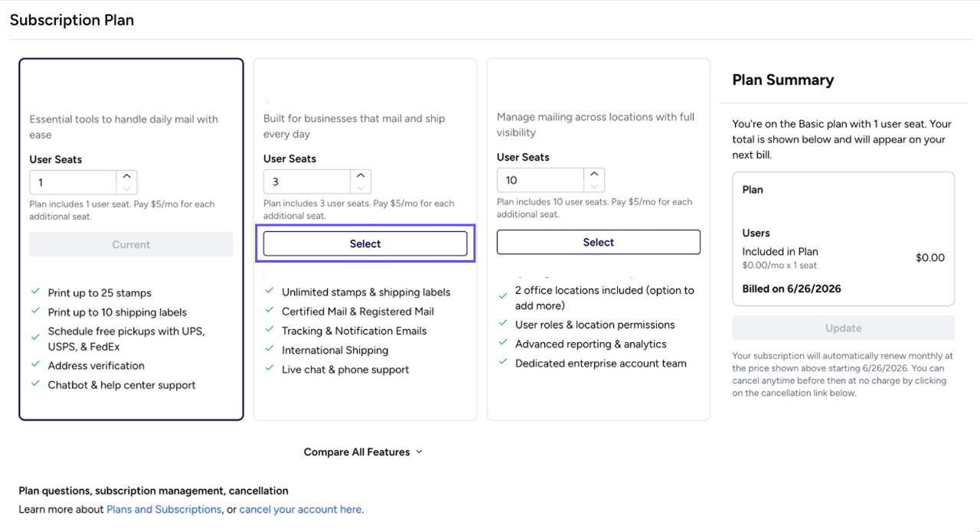The height and width of the screenshot is (532, 980).
Task: Click the $0.00/mo x 1 seat text
Action: point(780,265)
